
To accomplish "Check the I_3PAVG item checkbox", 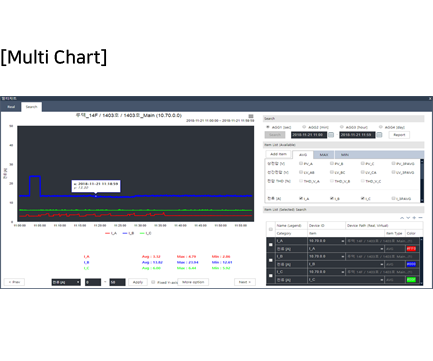I will pos(393,198).
